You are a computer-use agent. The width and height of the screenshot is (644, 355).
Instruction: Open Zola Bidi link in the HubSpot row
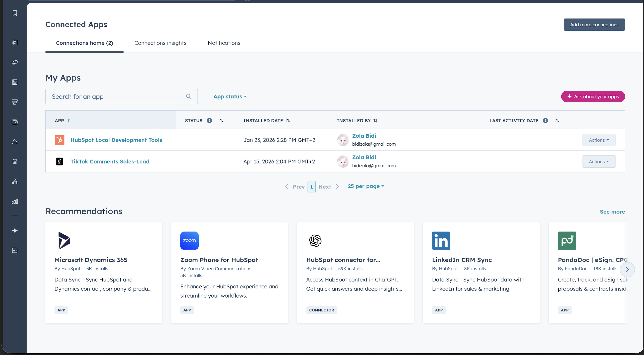click(x=364, y=136)
